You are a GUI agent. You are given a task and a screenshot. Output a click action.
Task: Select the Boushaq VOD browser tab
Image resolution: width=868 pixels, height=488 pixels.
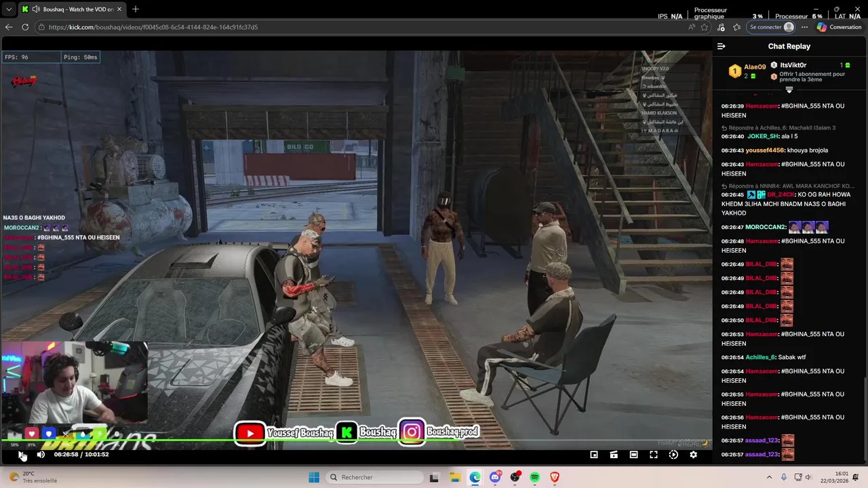tap(71, 9)
